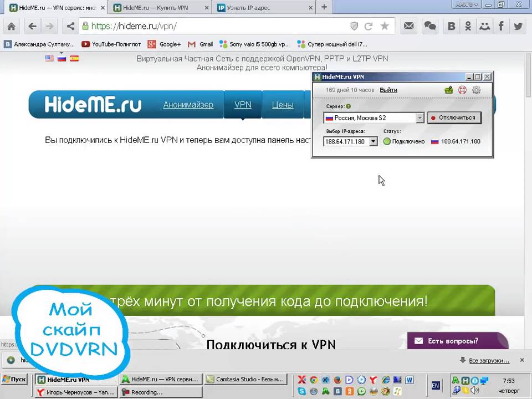The width and height of the screenshot is (532, 399).
Task: Open the Odnoklassniki toolbar icon
Action: 468,26
